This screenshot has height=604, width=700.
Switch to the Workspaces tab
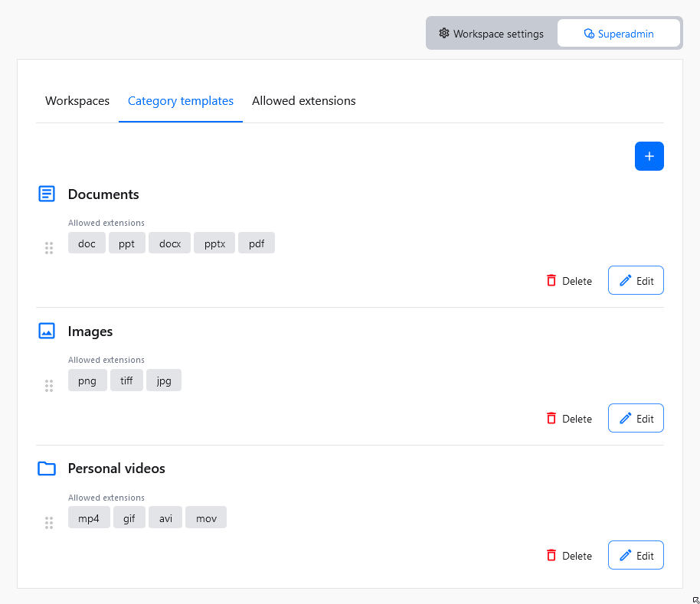coord(77,100)
